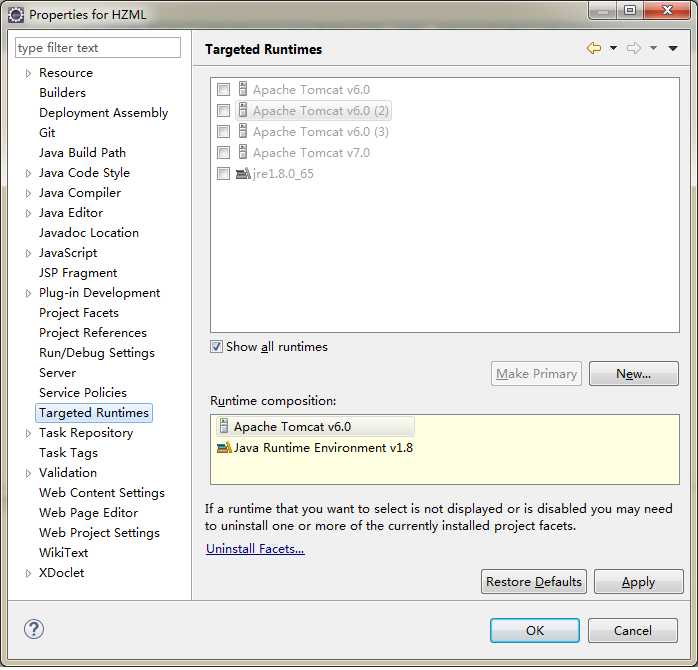Select Java Runtime Environment v1.8 entry
698x670 pixels.
tap(323, 447)
